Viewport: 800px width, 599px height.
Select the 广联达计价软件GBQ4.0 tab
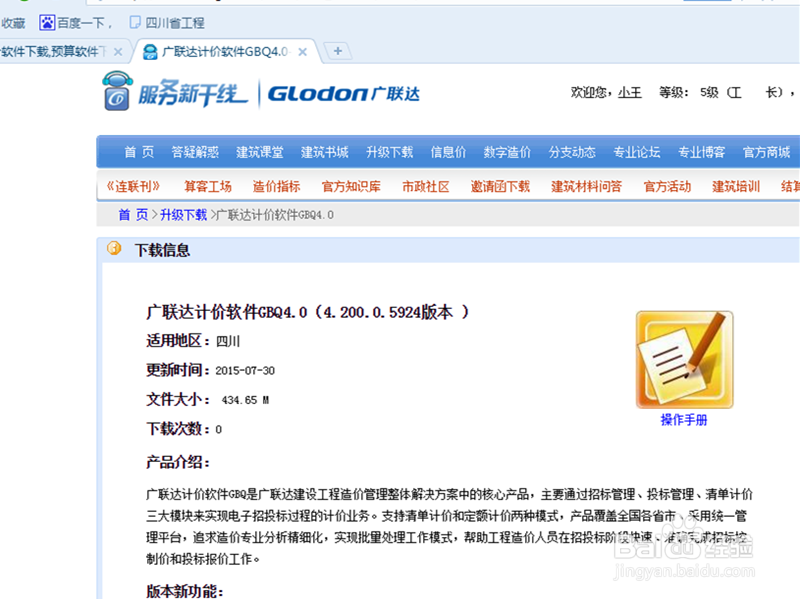pos(225,52)
